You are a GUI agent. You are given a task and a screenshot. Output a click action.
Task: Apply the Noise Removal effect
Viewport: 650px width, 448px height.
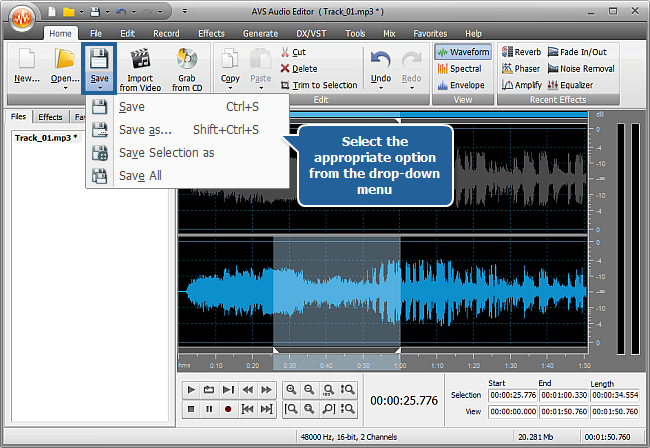pos(581,69)
